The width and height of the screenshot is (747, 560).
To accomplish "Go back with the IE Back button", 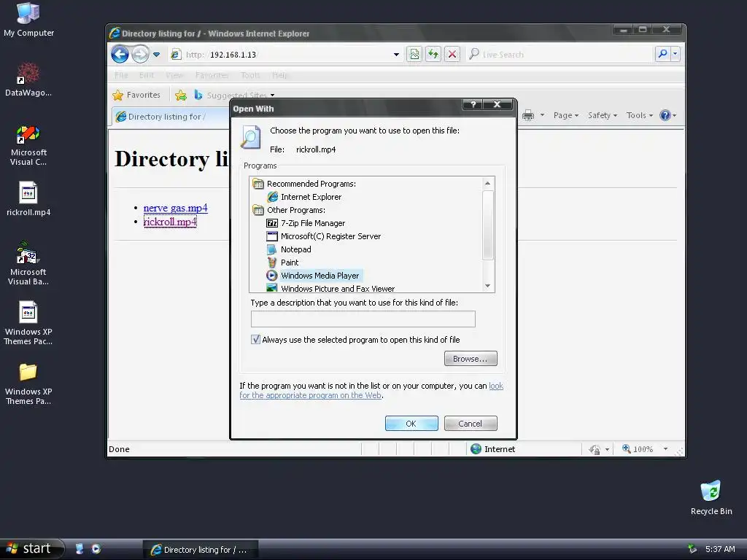I will tap(120, 54).
